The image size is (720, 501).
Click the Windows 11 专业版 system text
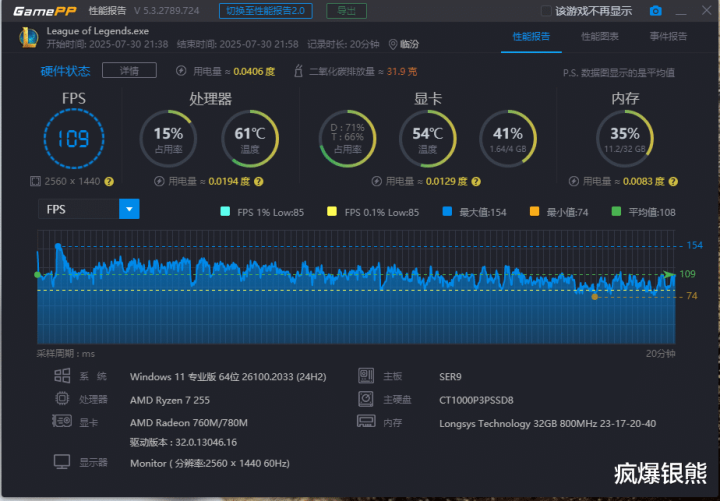[x=228, y=377]
